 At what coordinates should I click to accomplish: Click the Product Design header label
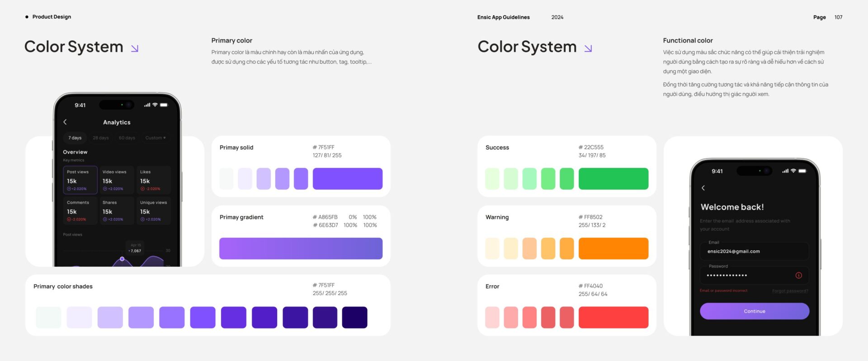coord(52,17)
